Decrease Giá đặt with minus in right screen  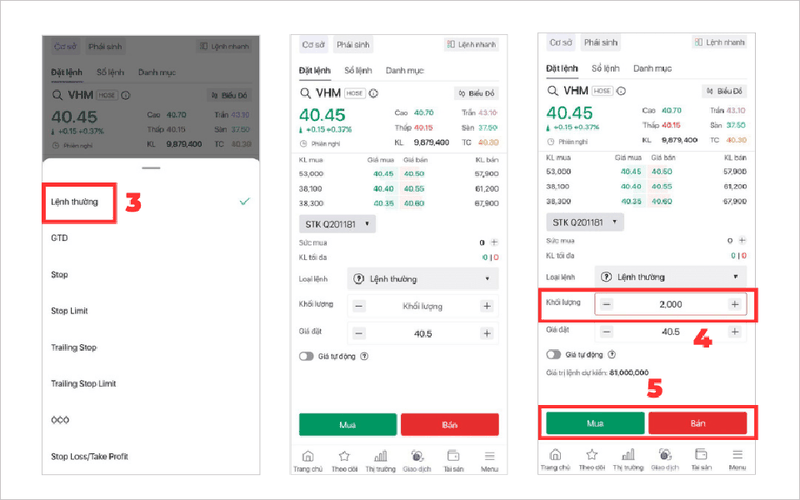(606, 332)
